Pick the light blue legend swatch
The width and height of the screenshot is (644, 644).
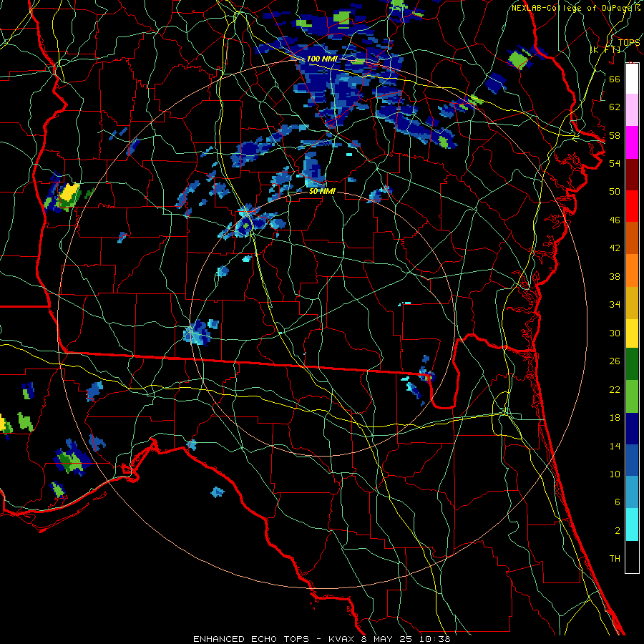[x=632, y=492]
